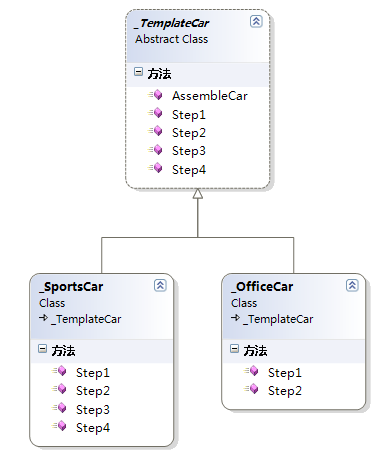384x453 pixels.
Task: Collapse the 方法 section in _TemplateCar
Action: (x=138, y=72)
